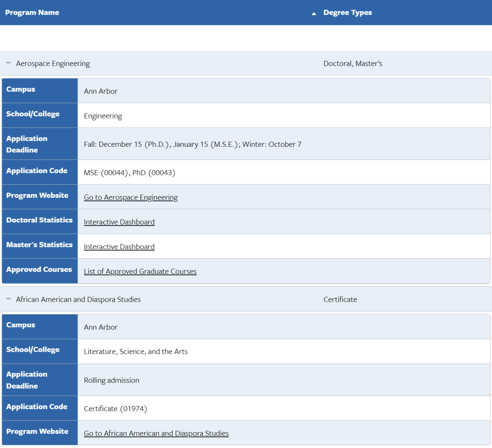Click the Aerospace Engineering program row title
Screen dimensions: 492x448
click(53, 64)
